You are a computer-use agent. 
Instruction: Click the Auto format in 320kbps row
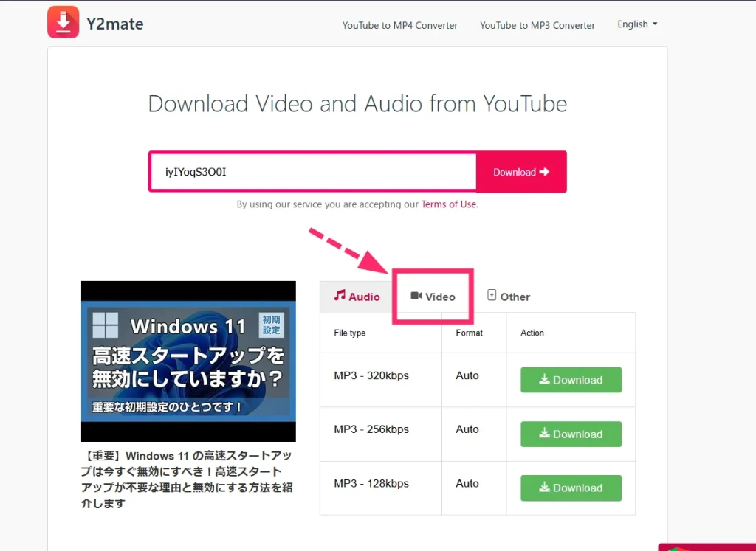click(x=467, y=375)
